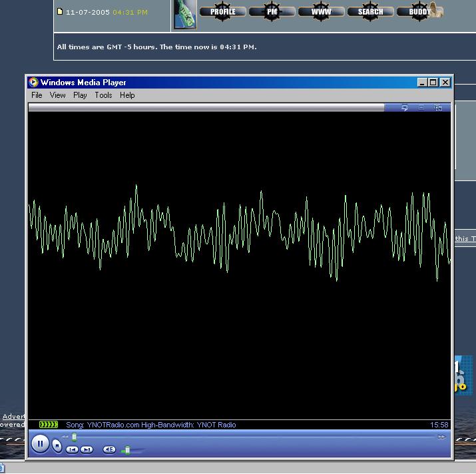Click the fast forward arrows icon
Image resolution: width=476 pixels, height=474 pixels.
[441, 437]
